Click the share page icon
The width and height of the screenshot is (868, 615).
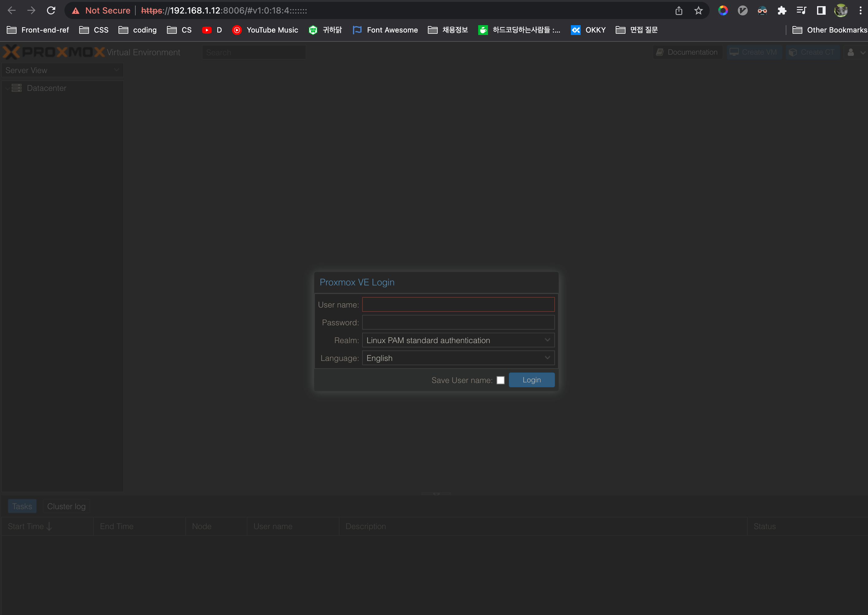point(679,11)
